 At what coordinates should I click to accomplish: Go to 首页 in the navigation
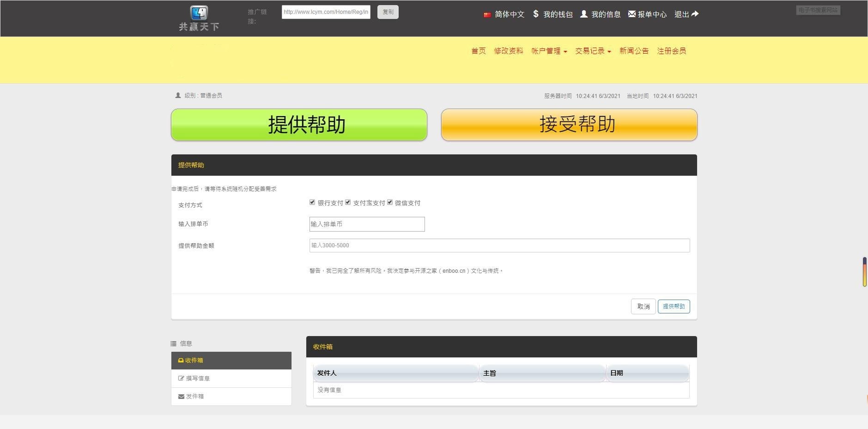478,51
